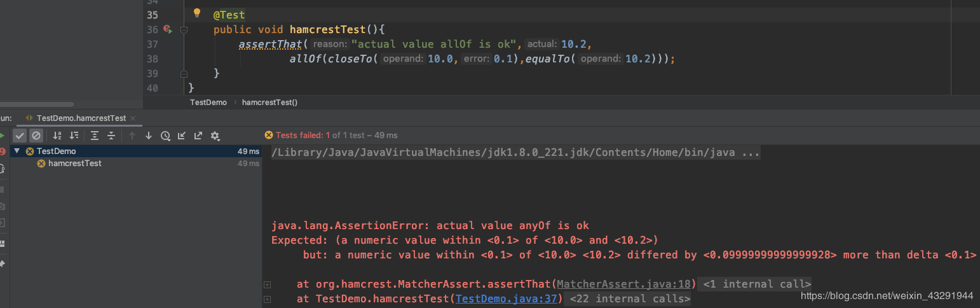The image size is (980, 308).
Task: Sort test results by duration
Action: tap(74, 136)
